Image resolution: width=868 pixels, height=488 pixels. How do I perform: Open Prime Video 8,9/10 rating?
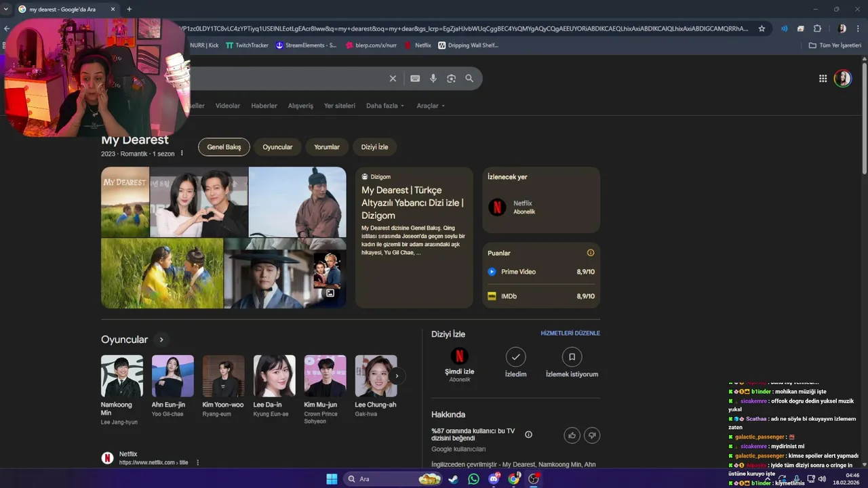point(541,272)
